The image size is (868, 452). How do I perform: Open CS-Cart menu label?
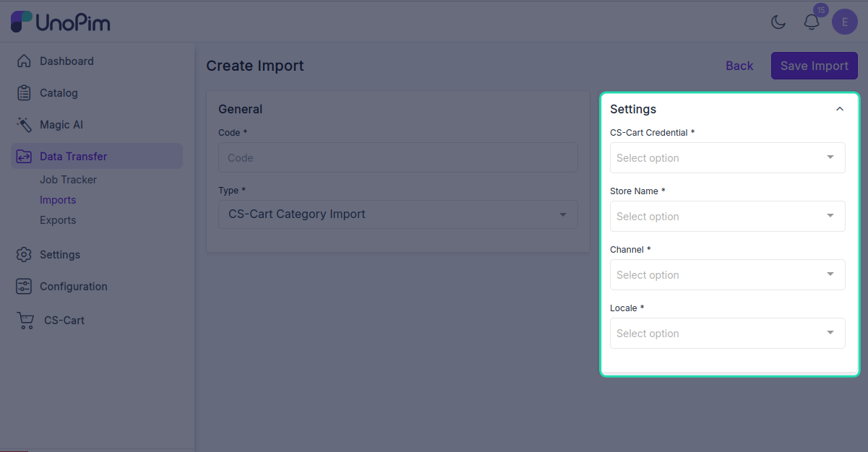tap(64, 321)
